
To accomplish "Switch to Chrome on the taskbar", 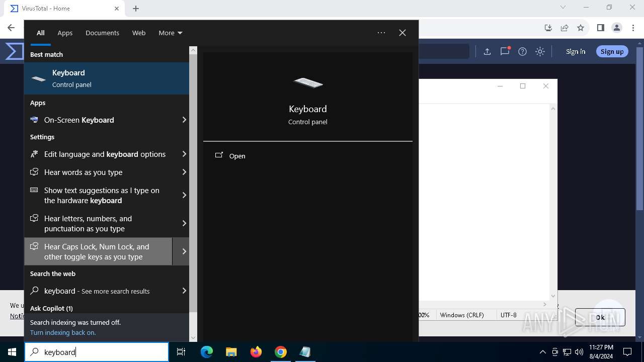I will tap(281, 352).
